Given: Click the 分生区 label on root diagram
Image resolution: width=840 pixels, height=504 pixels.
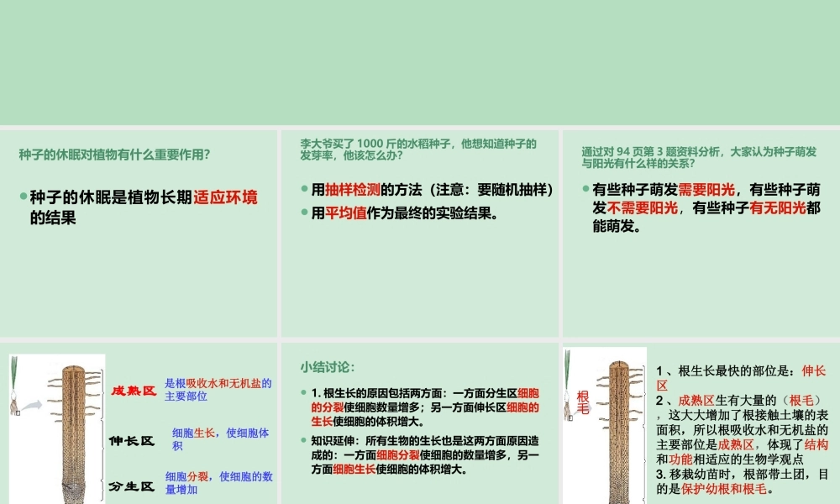Looking at the screenshot, I should pos(132,486).
